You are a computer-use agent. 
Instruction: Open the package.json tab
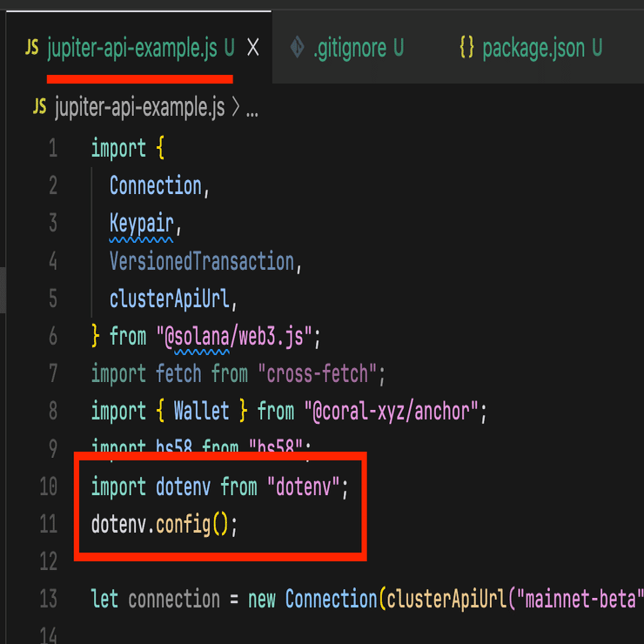[532, 48]
